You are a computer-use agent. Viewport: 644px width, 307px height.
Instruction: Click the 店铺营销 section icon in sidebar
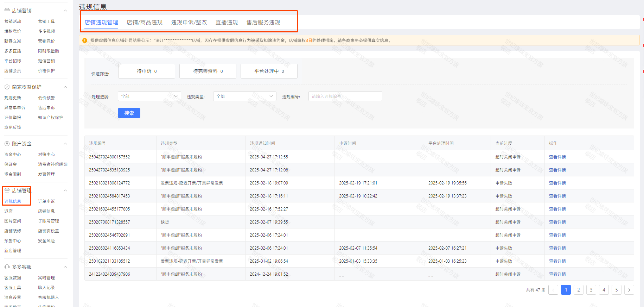pyautogui.click(x=7, y=11)
